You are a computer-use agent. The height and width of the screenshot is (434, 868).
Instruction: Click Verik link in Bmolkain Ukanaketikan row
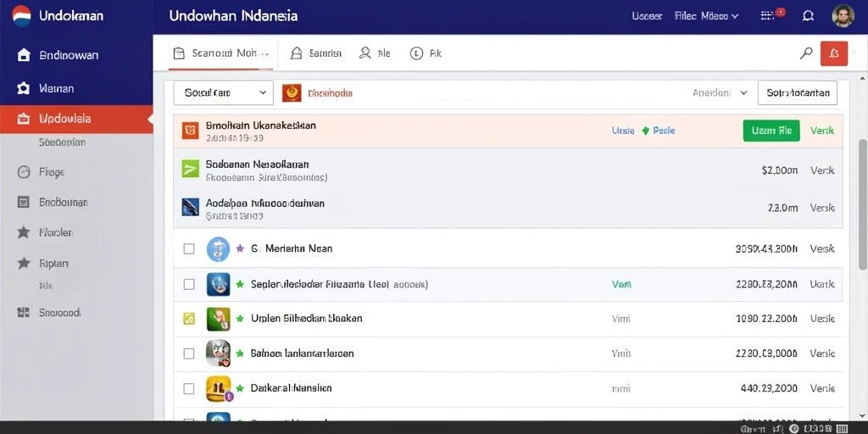click(x=822, y=131)
